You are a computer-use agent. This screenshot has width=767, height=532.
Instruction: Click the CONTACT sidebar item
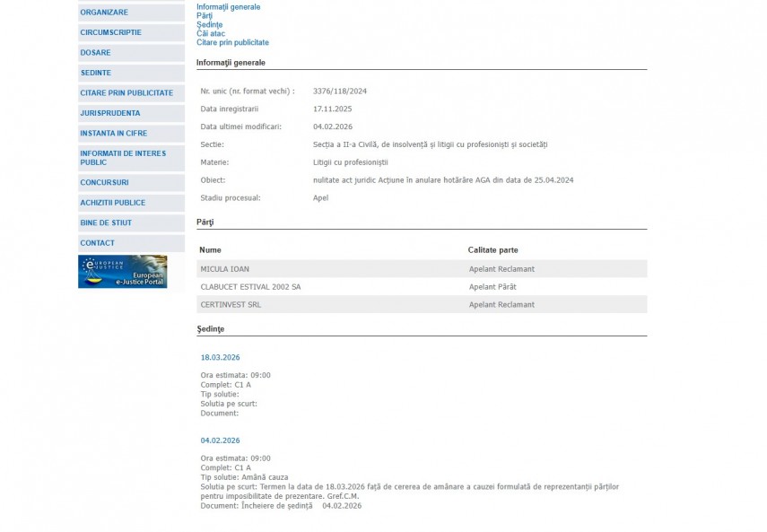pos(97,243)
